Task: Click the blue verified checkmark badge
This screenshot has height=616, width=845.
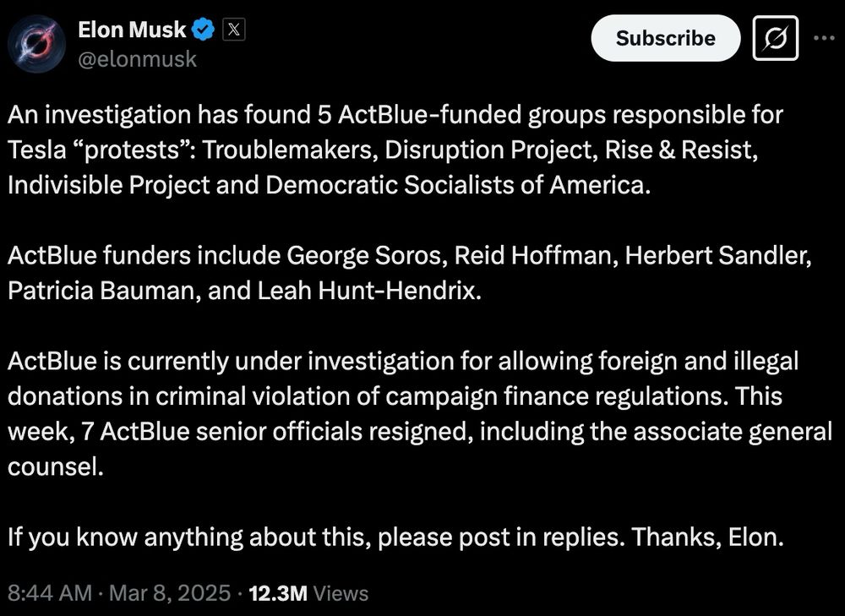Action: click(204, 30)
